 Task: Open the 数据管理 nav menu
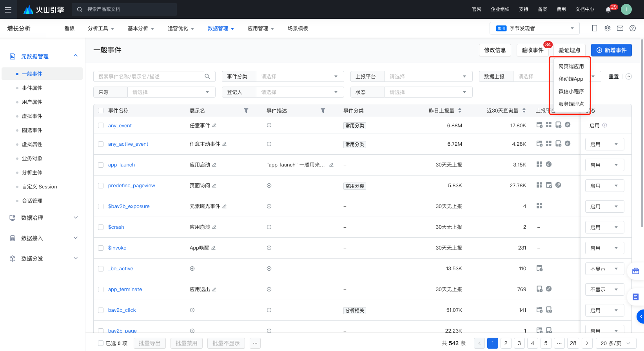[x=221, y=28]
